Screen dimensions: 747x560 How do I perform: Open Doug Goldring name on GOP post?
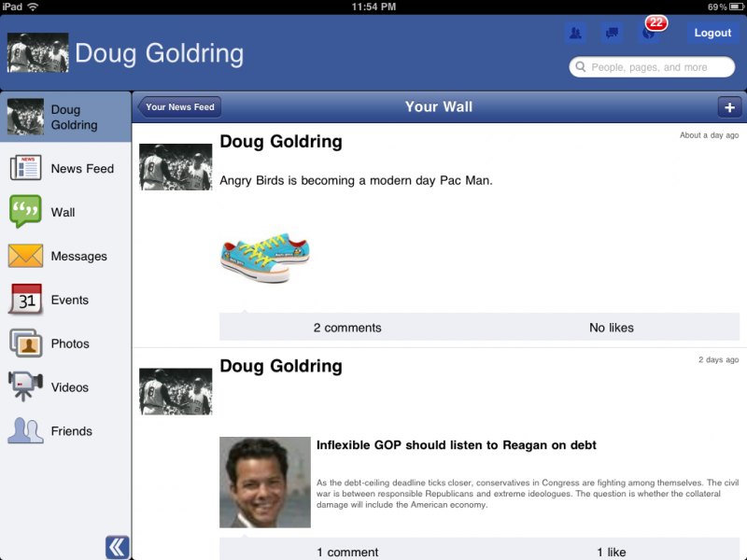[281, 366]
